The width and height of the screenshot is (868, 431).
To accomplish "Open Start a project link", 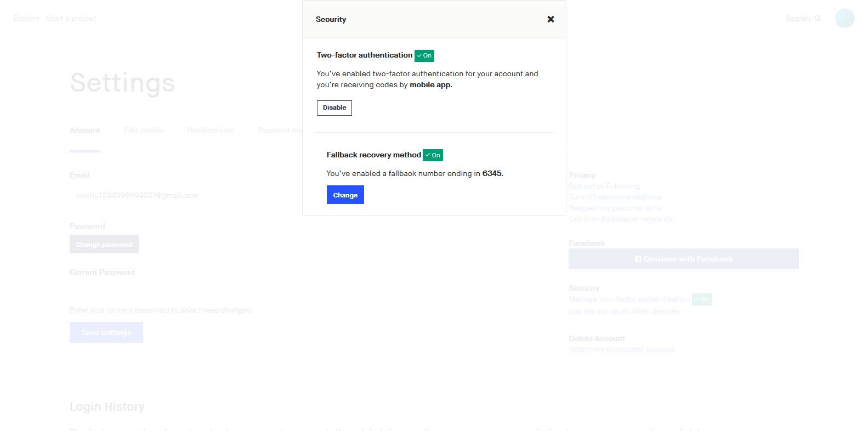I will [x=71, y=18].
